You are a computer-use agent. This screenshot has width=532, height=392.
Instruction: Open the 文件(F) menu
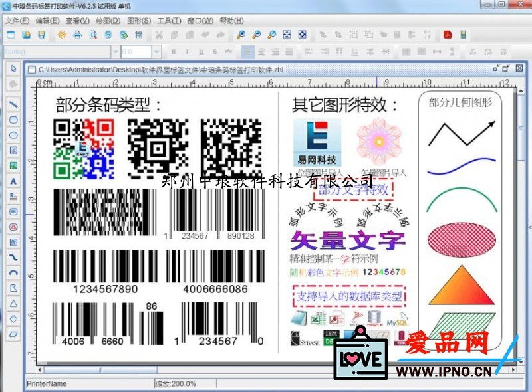[17, 21]
